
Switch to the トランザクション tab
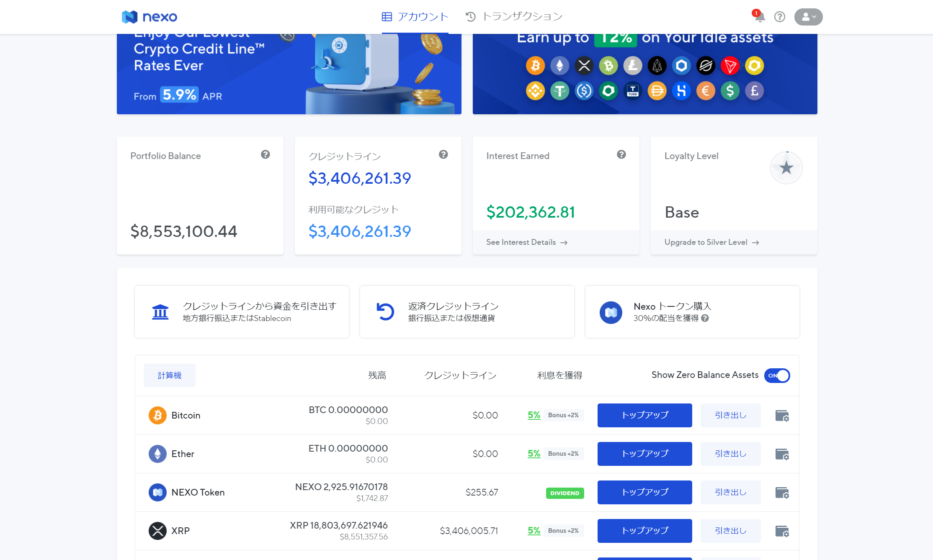tap(514, 17)
